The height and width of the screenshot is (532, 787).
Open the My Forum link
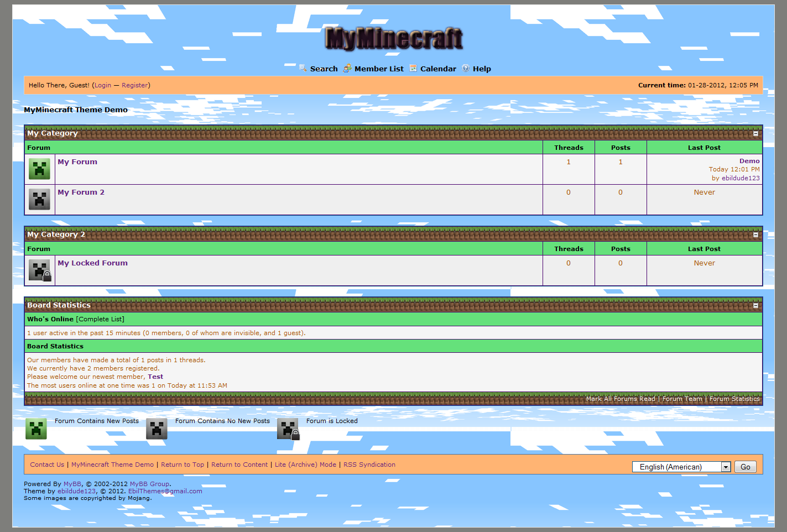[77, 162]
